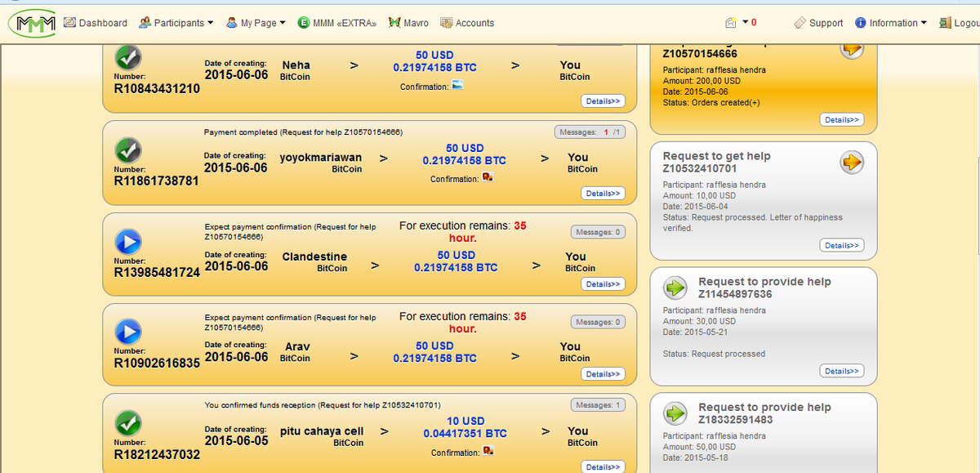Click the 10 USD amount on order R18212437032

point(465,422)
